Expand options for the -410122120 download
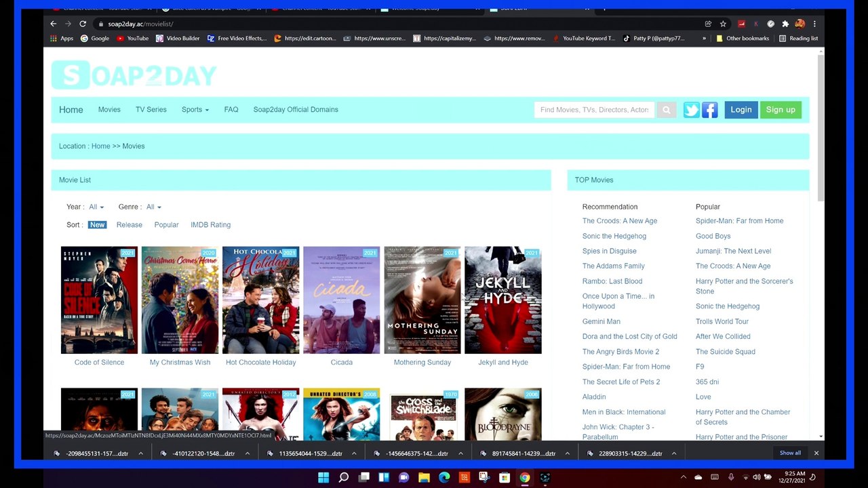The height and width of the screenshot is (488, 868). tap(248, 453)
